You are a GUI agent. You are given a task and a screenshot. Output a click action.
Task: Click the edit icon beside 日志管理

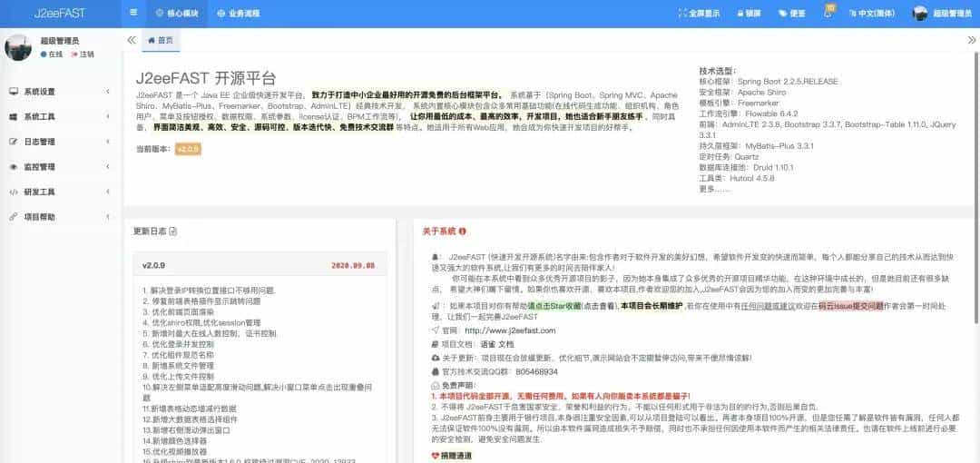pyautogui.click(x=14, y=142)
